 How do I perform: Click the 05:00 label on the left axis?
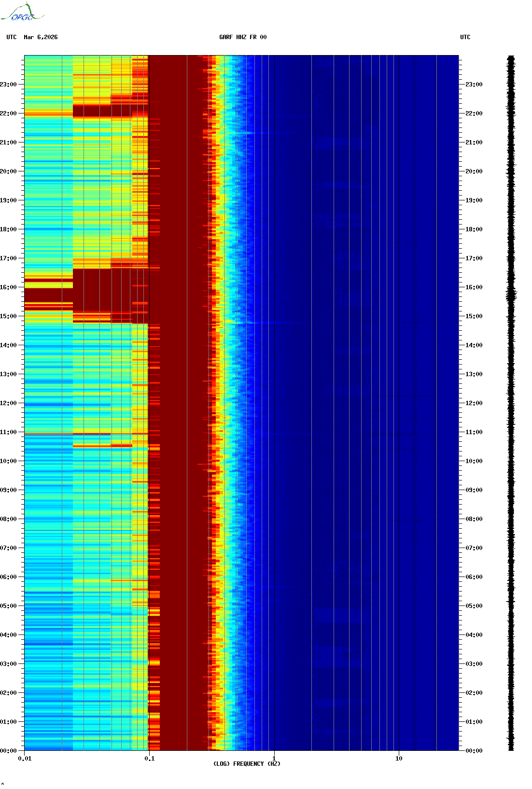tap(8, 606)
